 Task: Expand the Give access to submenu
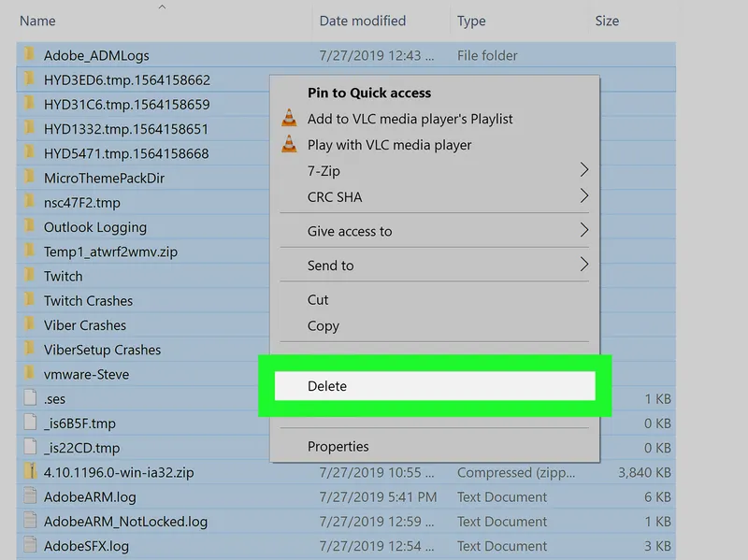coord(435,231)
